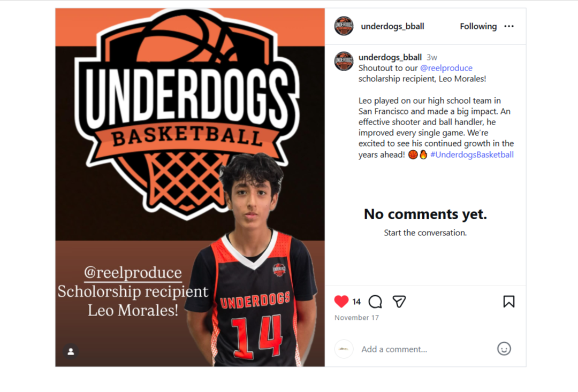The width and height of the screenshot is (578, 392).
Task: Open the #UnderdogsBasketball hashtag
Action: [x=472, y=155]
